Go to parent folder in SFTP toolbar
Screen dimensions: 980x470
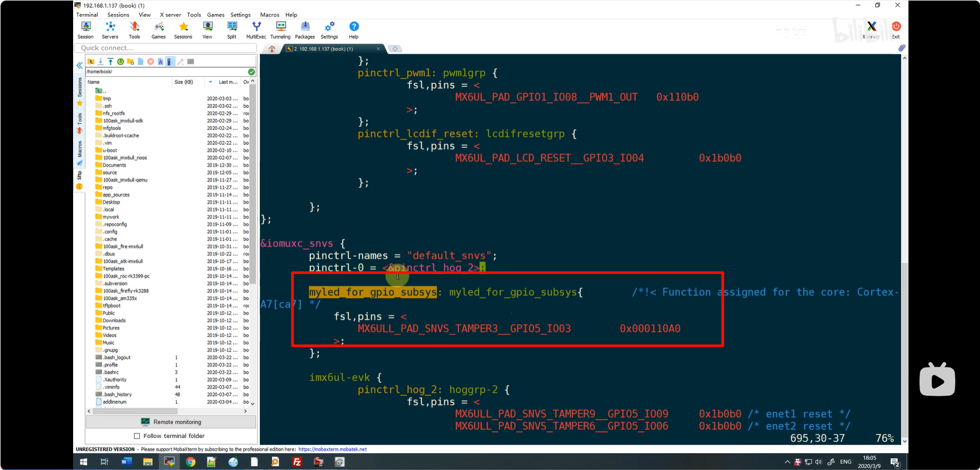click(x=90, y=62)
